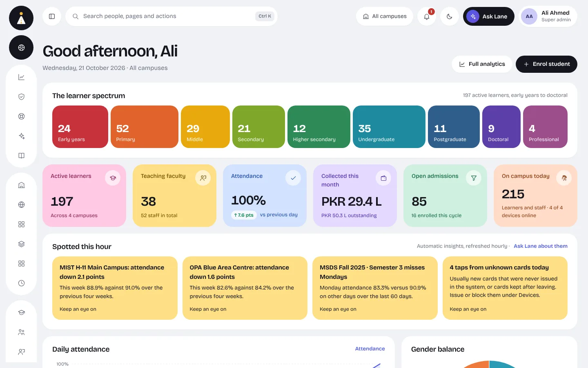Open the open-book sidebar icon
This screenshot has width=588, height=368.
21,156
